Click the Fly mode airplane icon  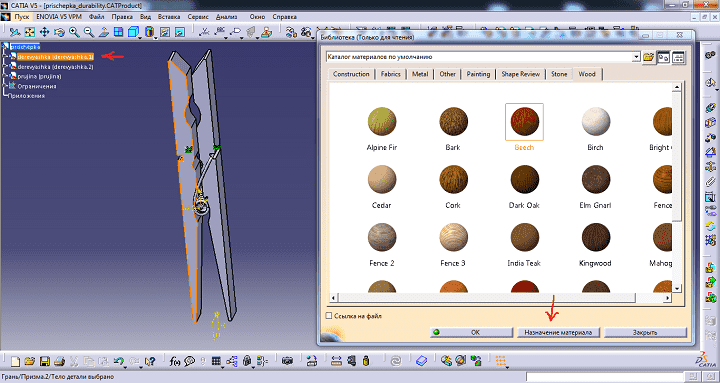15,32
